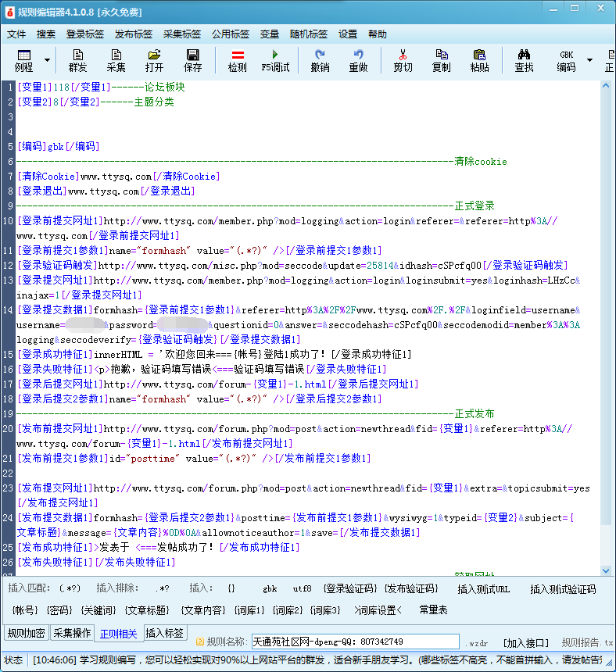Switch to the 规则加密 tab
The height and width of the screenshot is (672, 616).
27,633
